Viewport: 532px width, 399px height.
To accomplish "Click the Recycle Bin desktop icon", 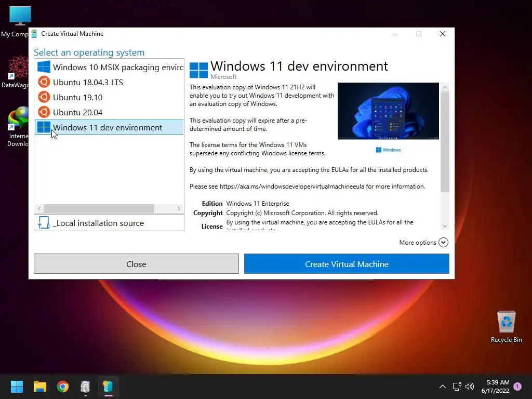I will pyautogui.click(x=506, y=327).
